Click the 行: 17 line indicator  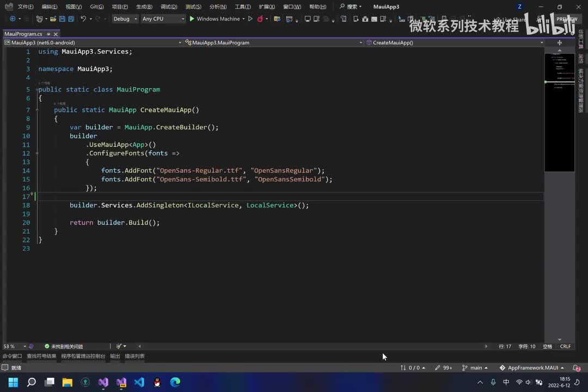[x=505, y=346]
